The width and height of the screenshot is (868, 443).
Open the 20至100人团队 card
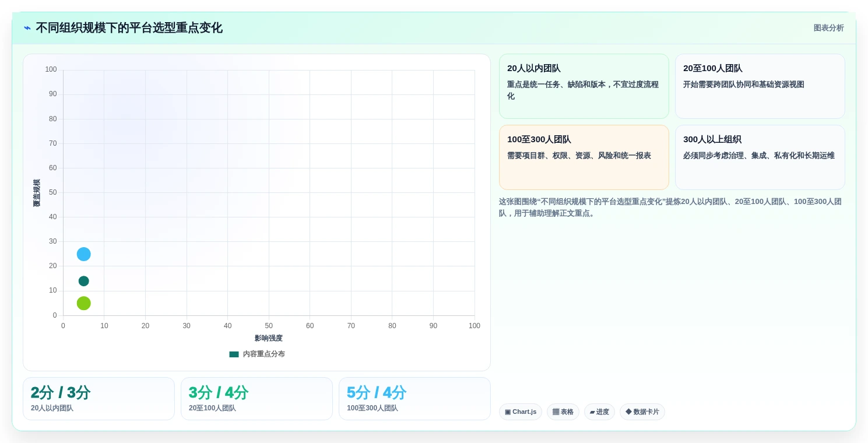760,86
